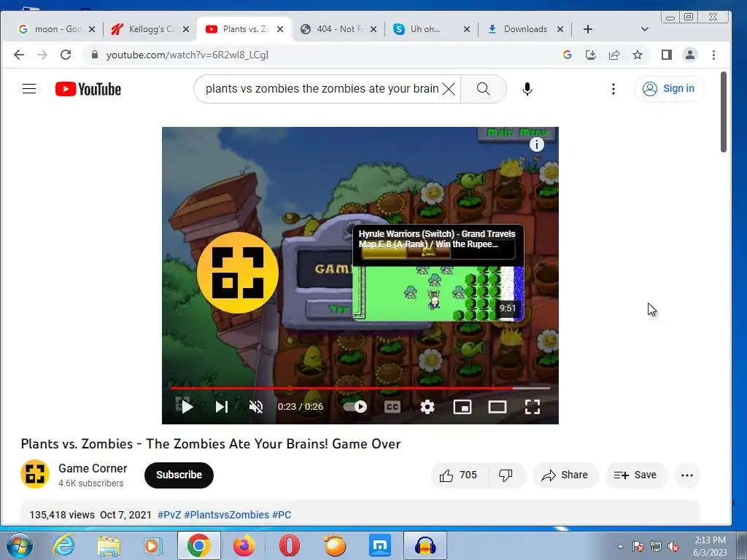The height and width of the screenshot is (560, 747).
Task: Open Opera from the taskbar
Action: click(289, 545)
